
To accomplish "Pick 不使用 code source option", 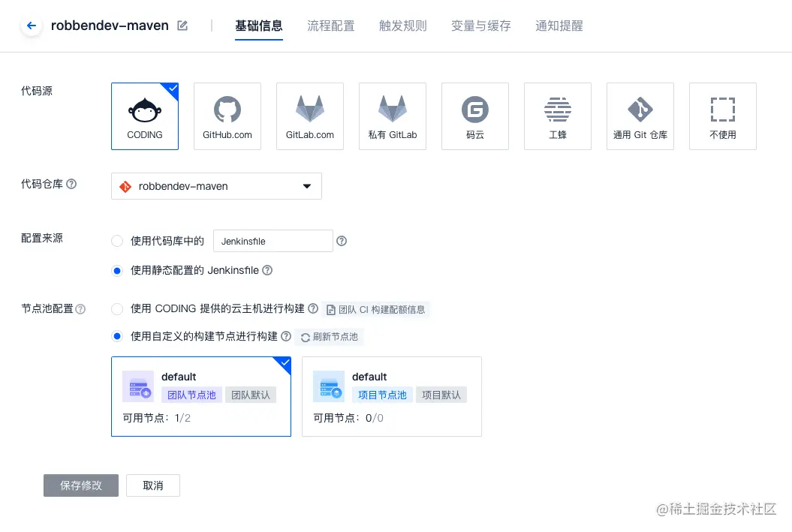I will (x=723, y=116).
